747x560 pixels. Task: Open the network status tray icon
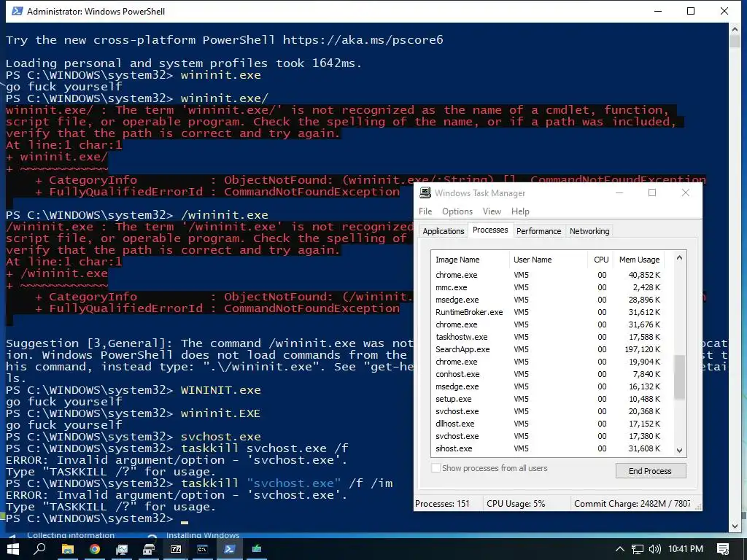[x=638, y=549]
